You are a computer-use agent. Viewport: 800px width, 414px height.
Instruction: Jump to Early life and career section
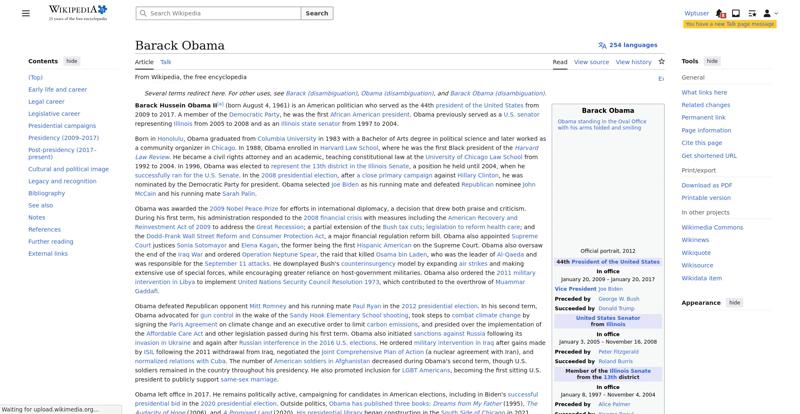coord(57,89)
